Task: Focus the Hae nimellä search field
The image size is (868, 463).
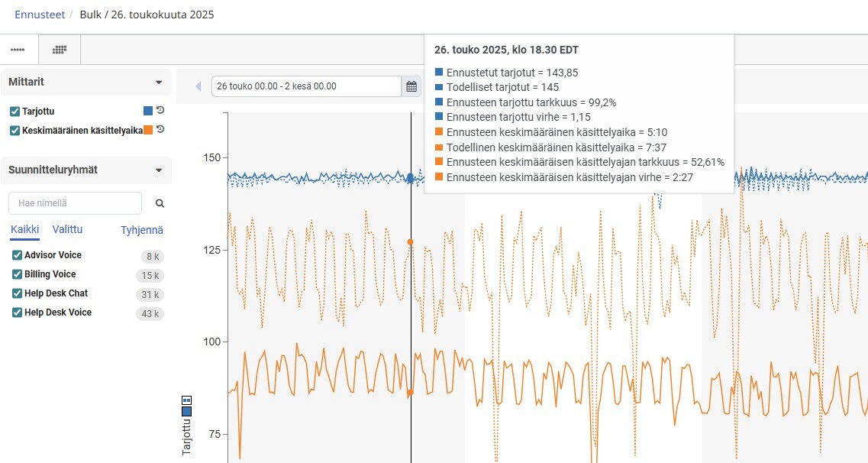Action: point(75,203)
